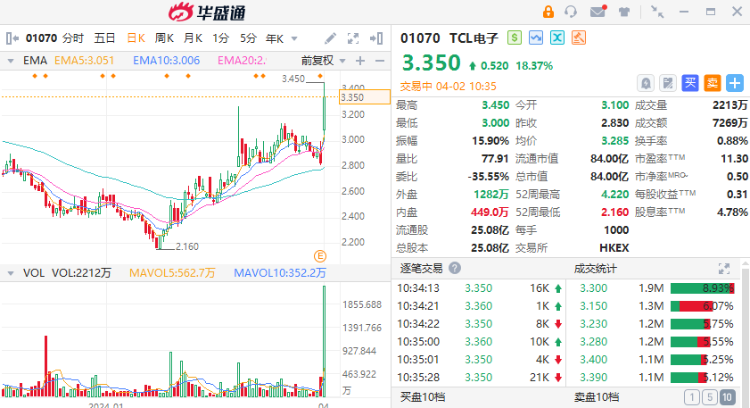Viewport: 750px width, 408px height.
Task: Open help icon next to 逐笔交易
Action: tap(455, 268)
